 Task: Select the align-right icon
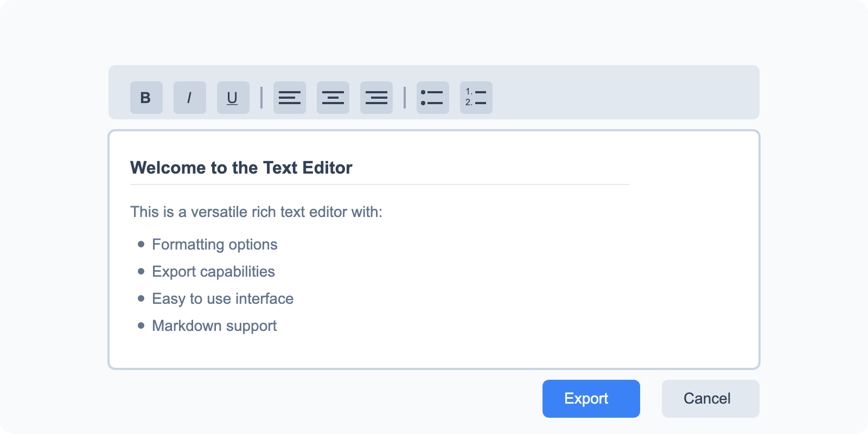point(376,98)
